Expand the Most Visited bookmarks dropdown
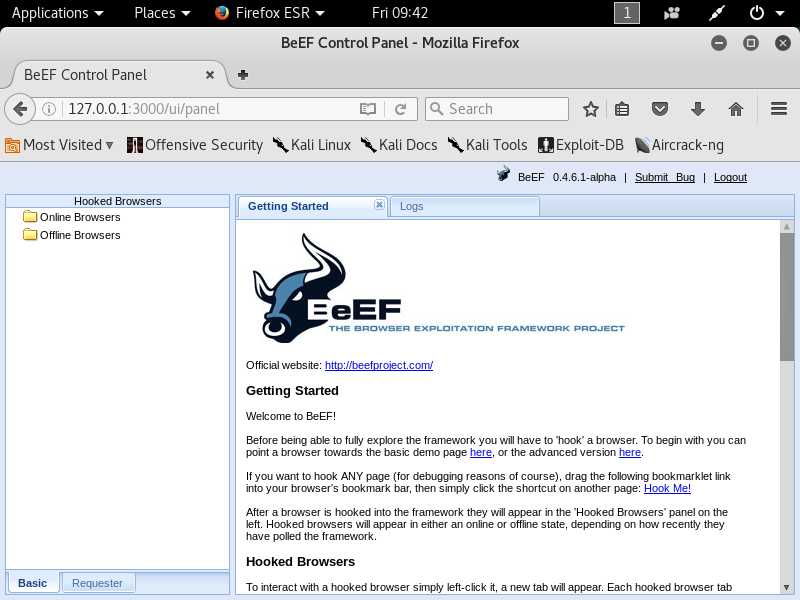800x600 pixels. (59, 145)
